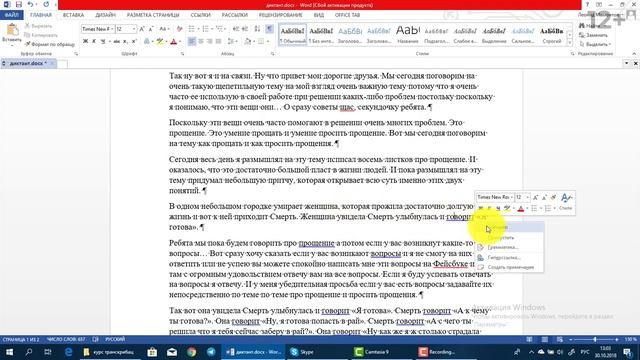Apply the Обычный style
The height and width of the screenshot is (360, 640).
[293, 35]
